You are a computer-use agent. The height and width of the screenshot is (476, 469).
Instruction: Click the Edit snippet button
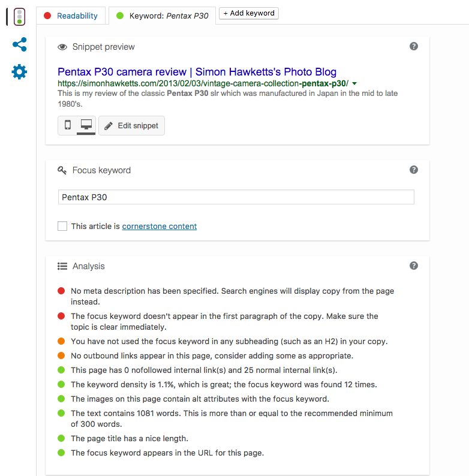(x=131, y=126)
